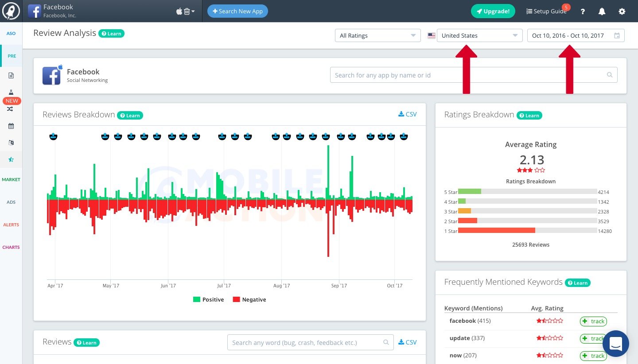This screenshot has height=364, width=638.
Task: Click the 4 Star rating bar
Action: tap(462, 201)
